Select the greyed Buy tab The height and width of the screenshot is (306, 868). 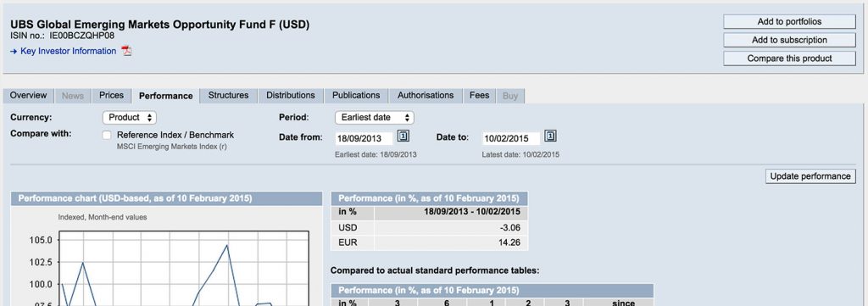coord(510,96)
